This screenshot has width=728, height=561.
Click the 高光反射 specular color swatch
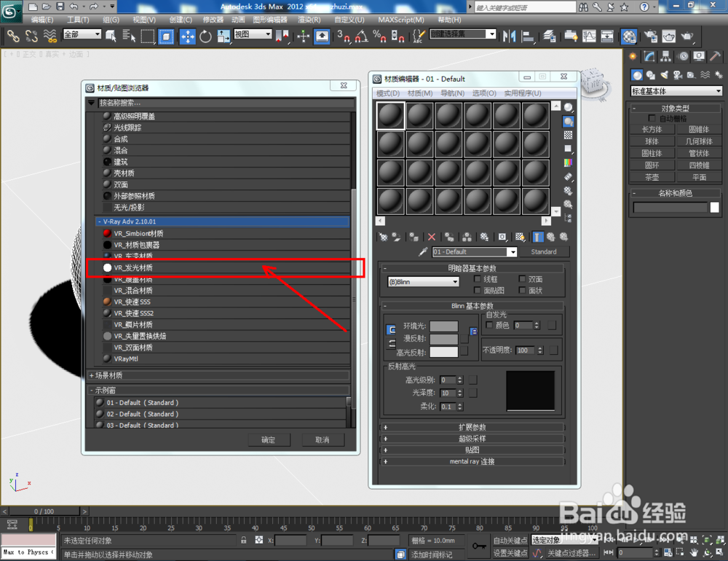click(443, 352)
